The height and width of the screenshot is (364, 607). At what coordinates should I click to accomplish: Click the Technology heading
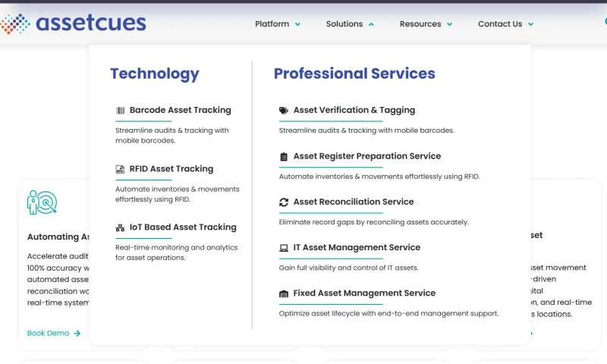point(155,74)
